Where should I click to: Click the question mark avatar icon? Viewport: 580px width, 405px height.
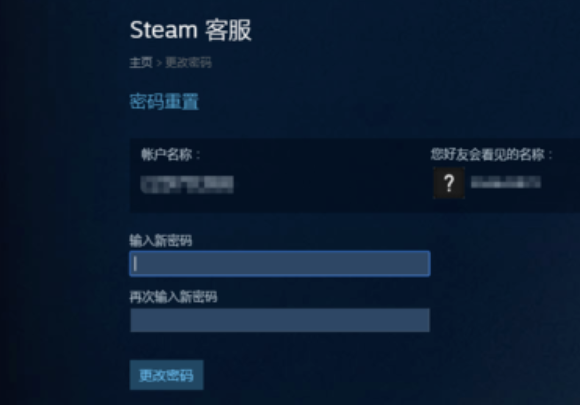(449, 183)
